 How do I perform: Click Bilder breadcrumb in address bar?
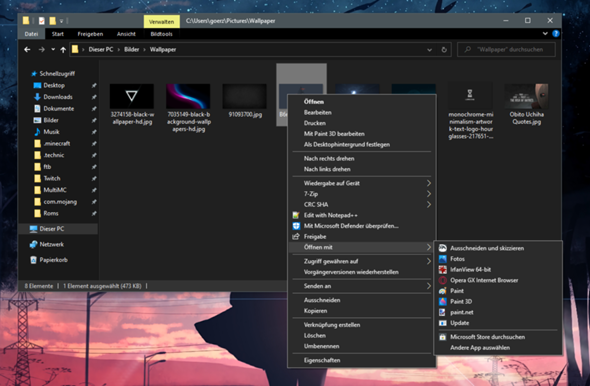tap(132, 50)
